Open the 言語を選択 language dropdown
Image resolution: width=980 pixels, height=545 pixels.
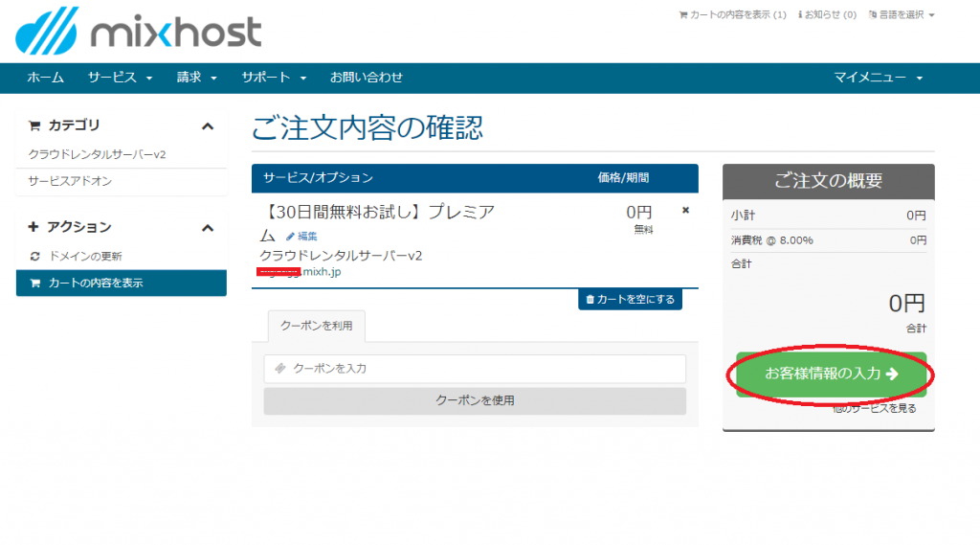pos(901,15)
